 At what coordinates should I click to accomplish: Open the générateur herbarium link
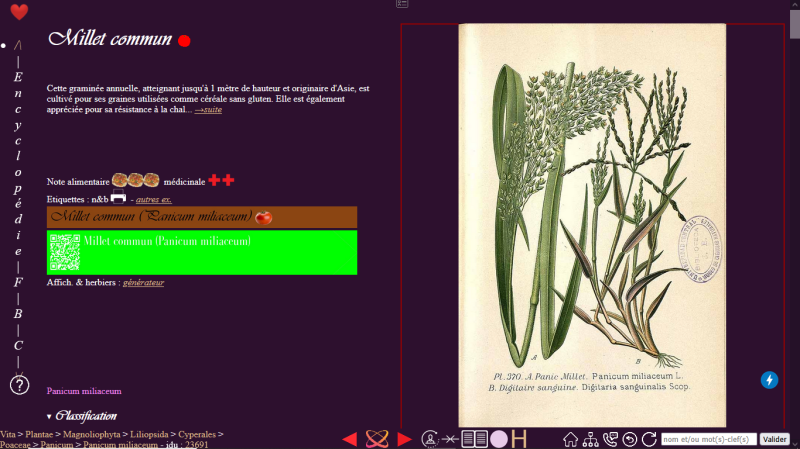click(143, 282)
